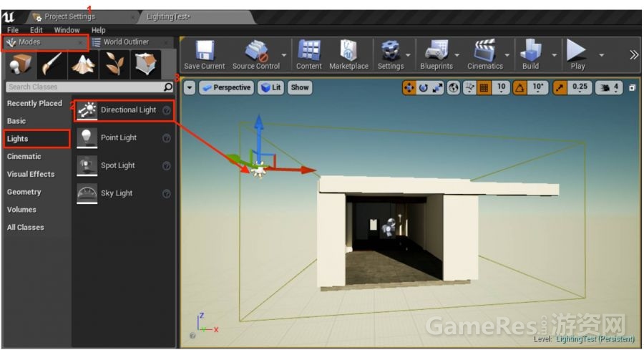The height and width of the screenshot is (350, 644).
Task: Expand Cinematics dropdown arrow
Action: (x=507, y=55)
